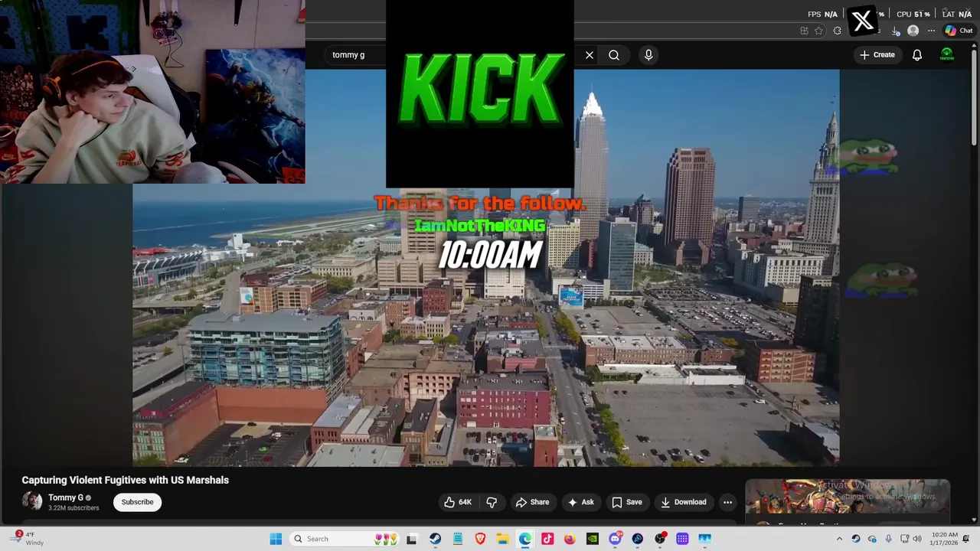Switch to Microsoft Edge on taskbar
Viewport: 980px width, 551px height.
pos(524,539)
